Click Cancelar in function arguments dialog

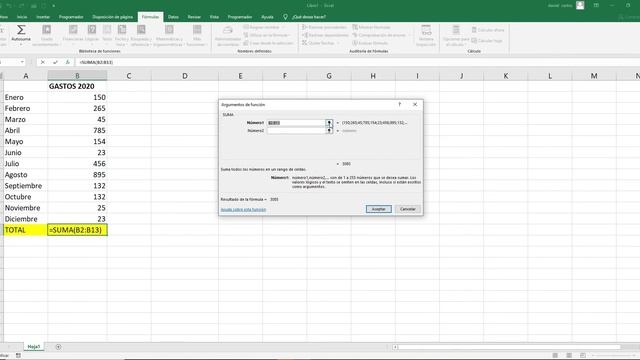[407, 209]
